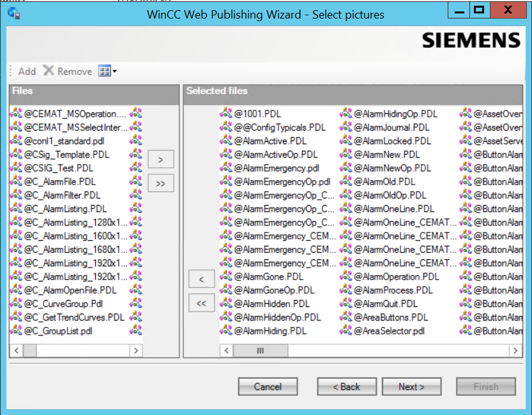Click the wizard window icon in title bar

(14, 13)
